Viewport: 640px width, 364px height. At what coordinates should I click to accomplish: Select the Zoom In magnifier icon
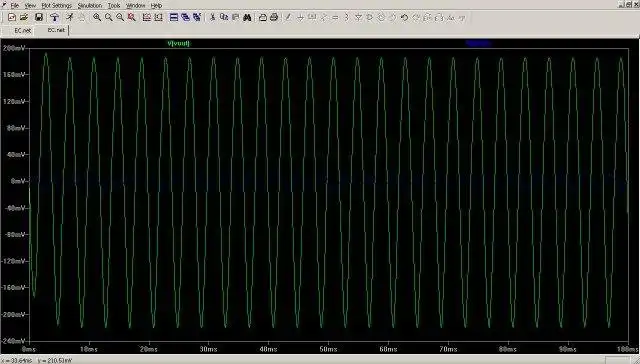pos(97,17)
